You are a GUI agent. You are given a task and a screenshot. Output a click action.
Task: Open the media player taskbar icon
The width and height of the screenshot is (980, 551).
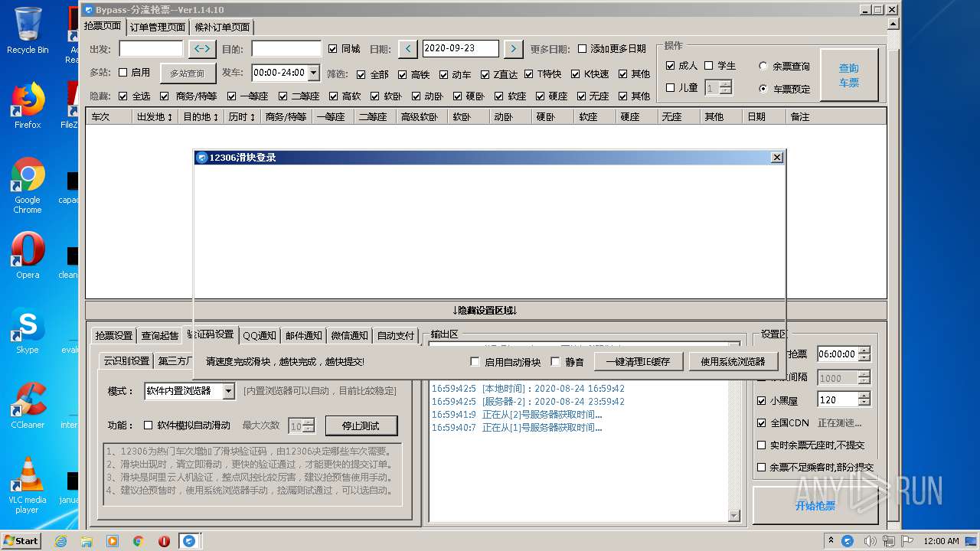point(113,541)
